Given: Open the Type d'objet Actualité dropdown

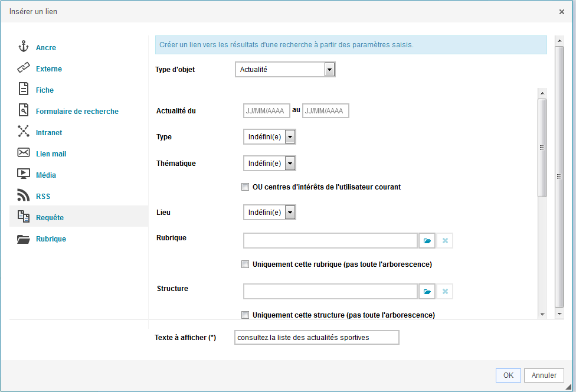Looking at the screenshot, I should click(x=285, y=70).
